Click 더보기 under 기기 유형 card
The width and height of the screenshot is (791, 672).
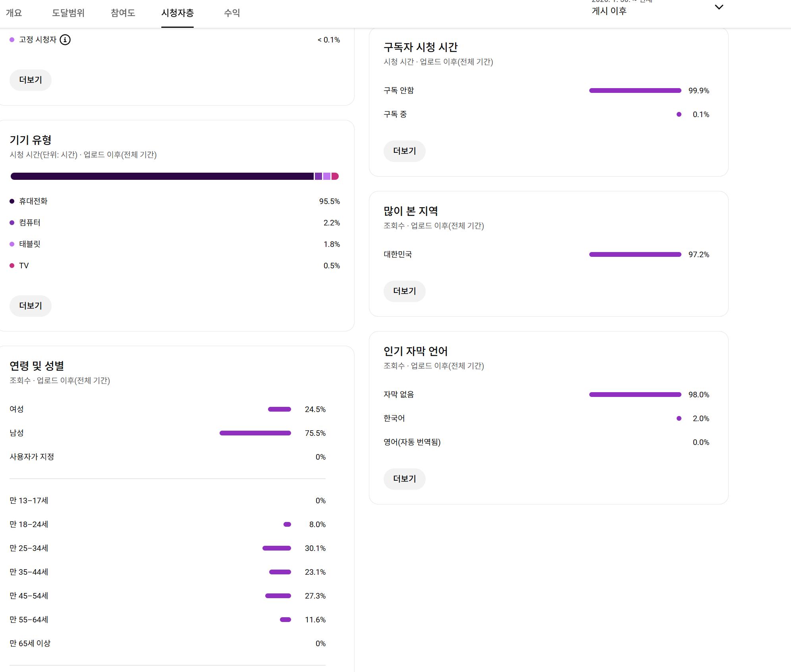pos(31,306)
